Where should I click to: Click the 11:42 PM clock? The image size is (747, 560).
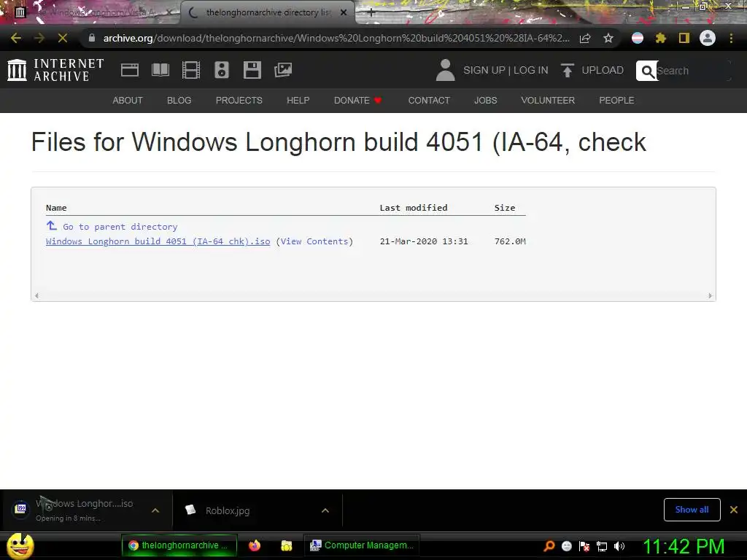[x=684, y=546]
